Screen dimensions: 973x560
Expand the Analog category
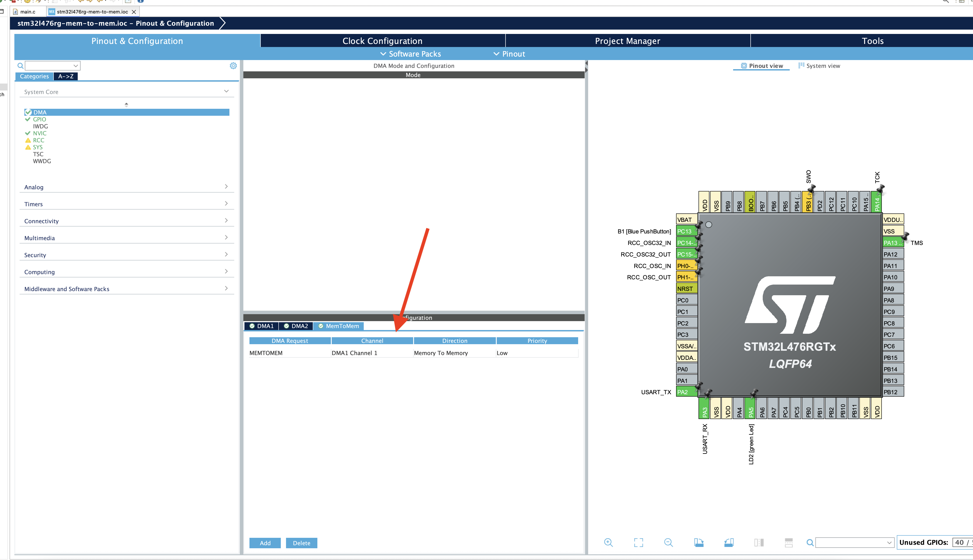coord(126,187)
